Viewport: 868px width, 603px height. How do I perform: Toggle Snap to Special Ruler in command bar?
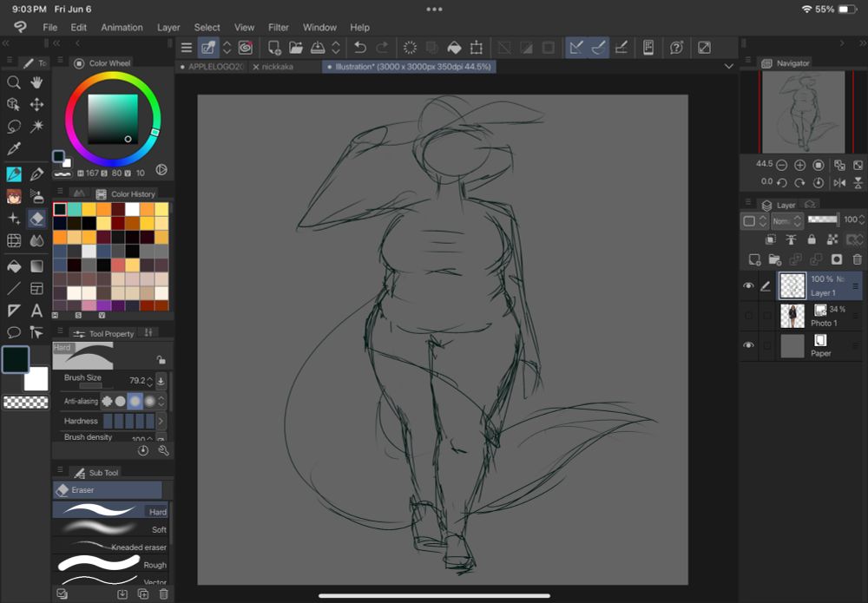pos(598,48)
